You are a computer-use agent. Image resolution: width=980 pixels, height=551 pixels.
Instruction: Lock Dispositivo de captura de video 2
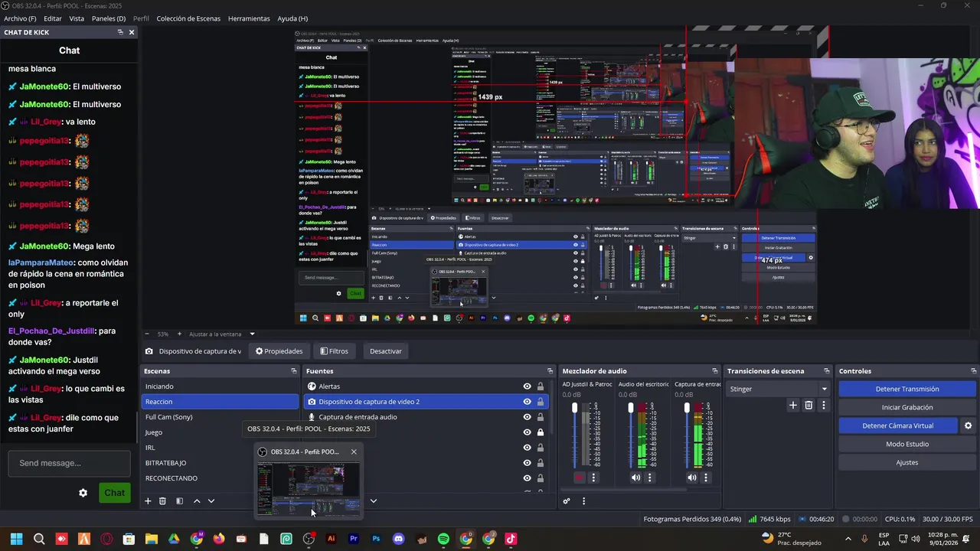(x=541, y=402)
